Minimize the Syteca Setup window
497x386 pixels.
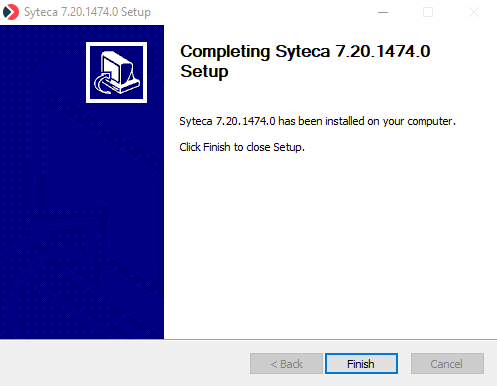[x=383, y=12]
